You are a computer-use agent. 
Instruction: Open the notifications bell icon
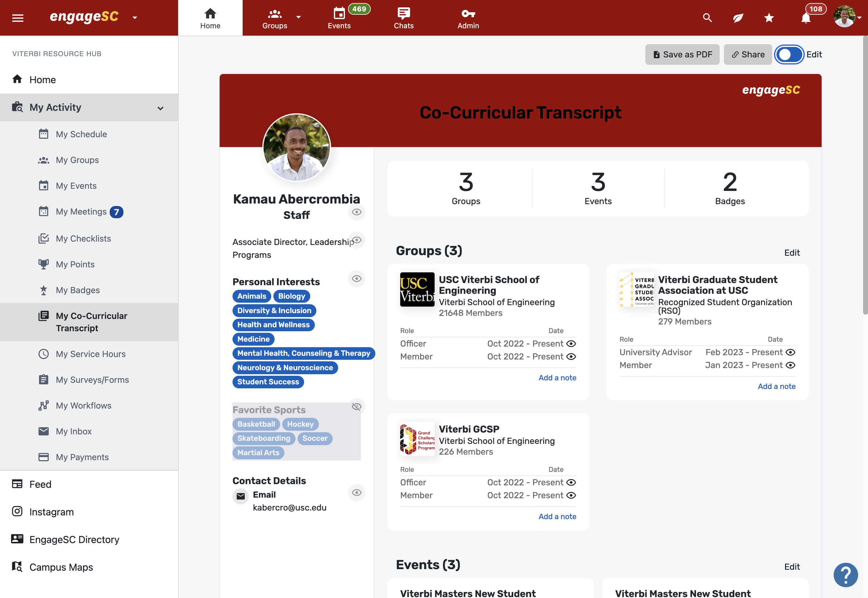tap(806, 18)
